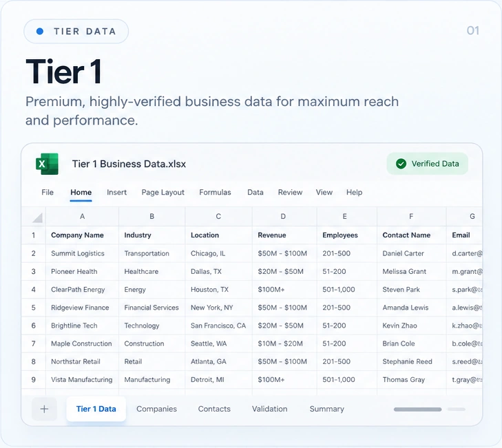This screenshot has width=502, height=448.
Task: Select column G header
Action: 465,216
